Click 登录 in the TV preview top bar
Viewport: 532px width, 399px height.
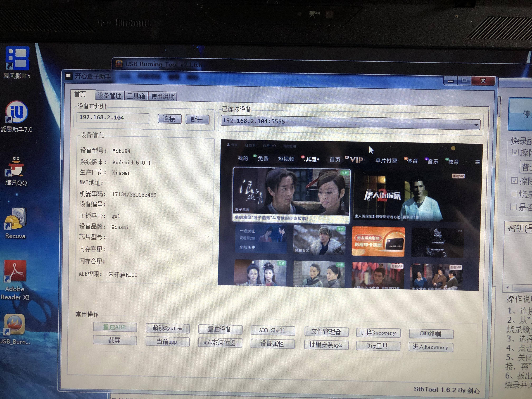(232, 145)
